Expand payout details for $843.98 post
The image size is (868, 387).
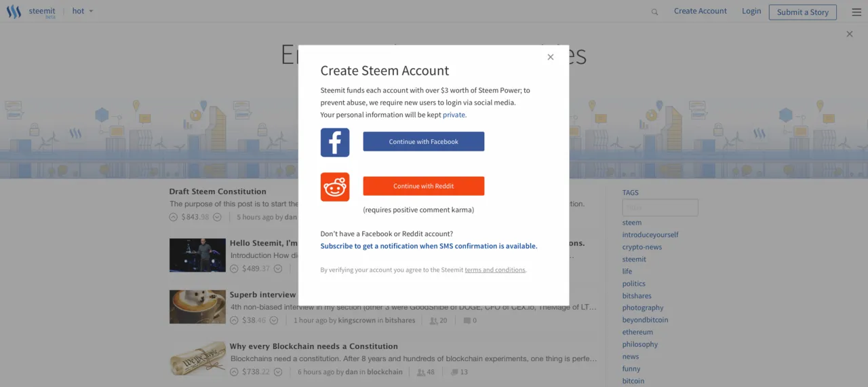217,217
